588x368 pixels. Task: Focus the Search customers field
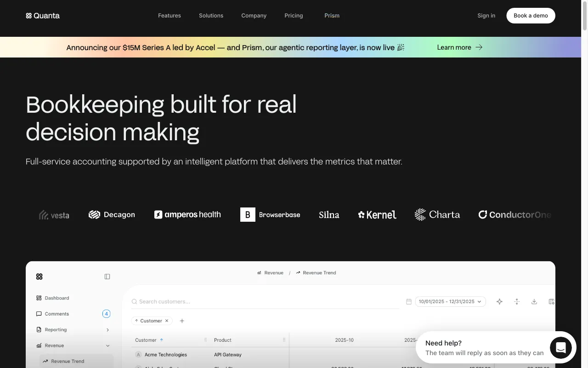(265, 302)
